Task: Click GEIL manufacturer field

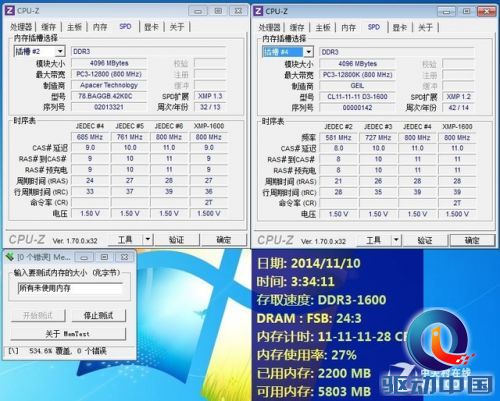Action: point(357,86)
